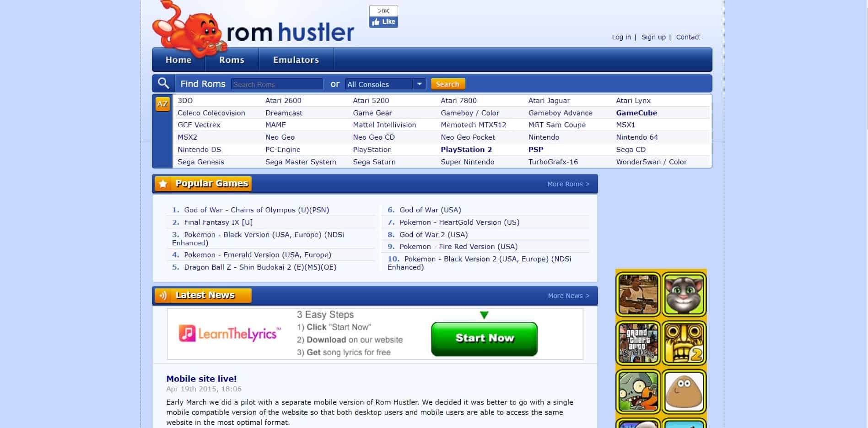
Task: Open the Emulators menu tab
Action: tap(296, 60)
